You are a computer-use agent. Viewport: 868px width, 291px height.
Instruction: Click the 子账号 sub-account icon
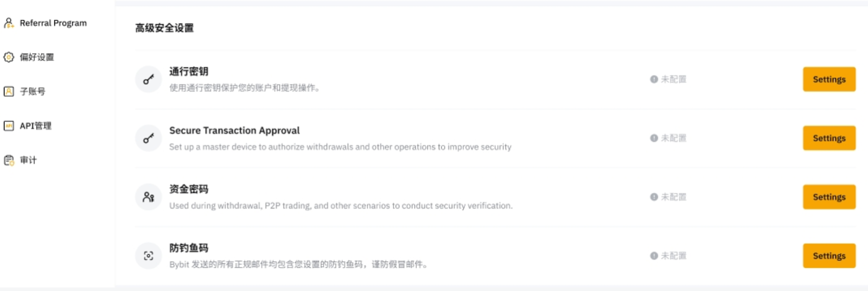[9, 91]
